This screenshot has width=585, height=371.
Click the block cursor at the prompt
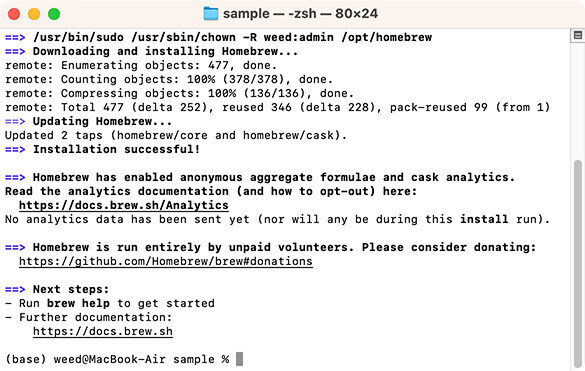point(239,359)
